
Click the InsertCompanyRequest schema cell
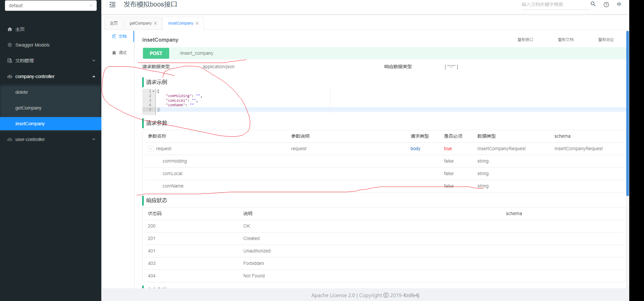(578, 149)
